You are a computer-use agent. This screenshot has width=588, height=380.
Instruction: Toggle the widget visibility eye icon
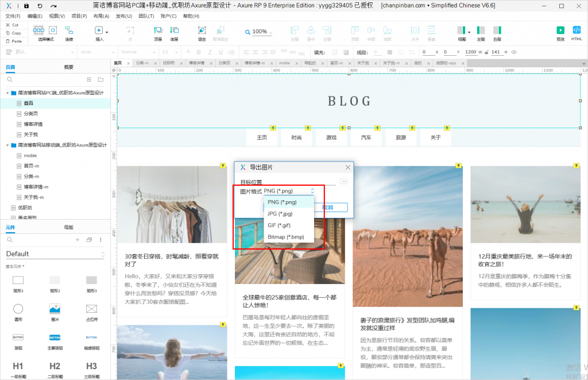click(514, 52)
